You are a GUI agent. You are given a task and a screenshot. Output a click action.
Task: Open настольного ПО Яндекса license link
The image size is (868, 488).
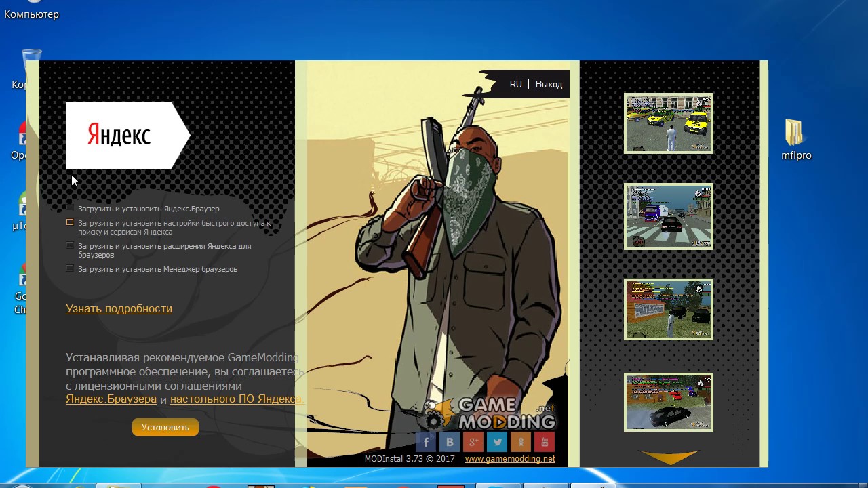[x=236, y=399]
